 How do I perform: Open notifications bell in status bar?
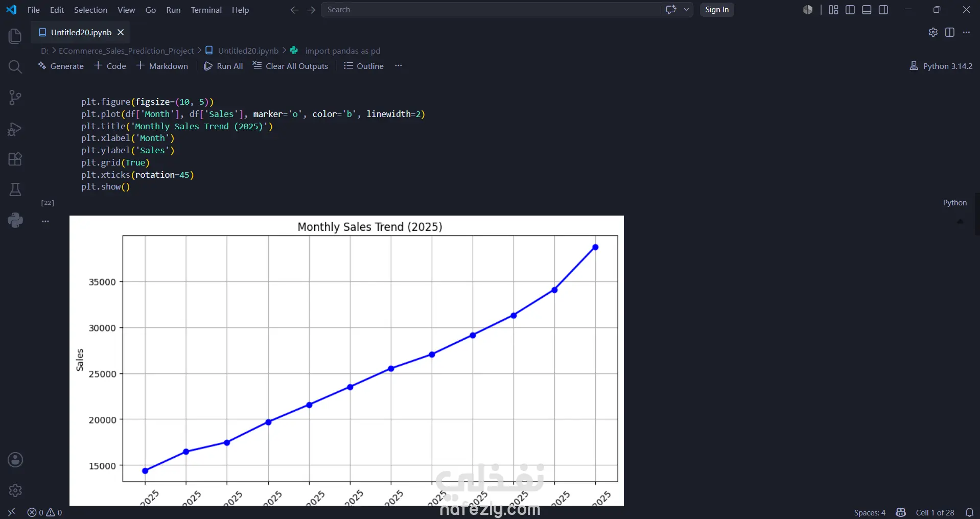tap(969, 512)
